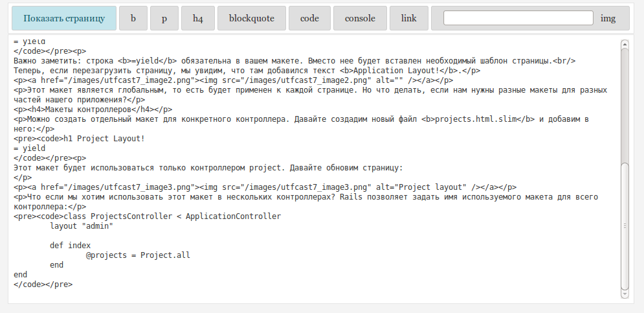644x313 pixels.
Task: Insert bold tag with the 'b' button
Action: pyautogui.click(x=133, y=18)
